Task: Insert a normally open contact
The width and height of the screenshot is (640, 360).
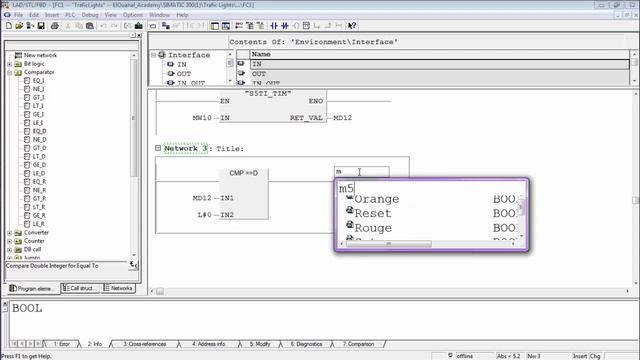Action: tap(274, 26)
